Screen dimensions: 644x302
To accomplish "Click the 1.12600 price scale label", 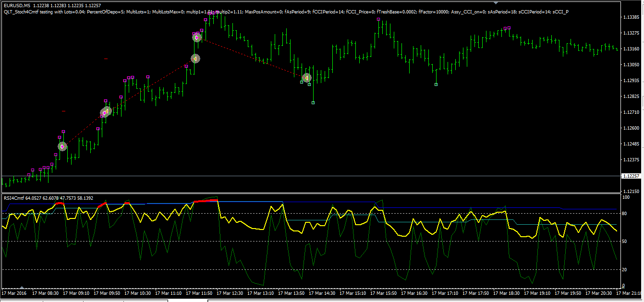I will click(631, 128).
